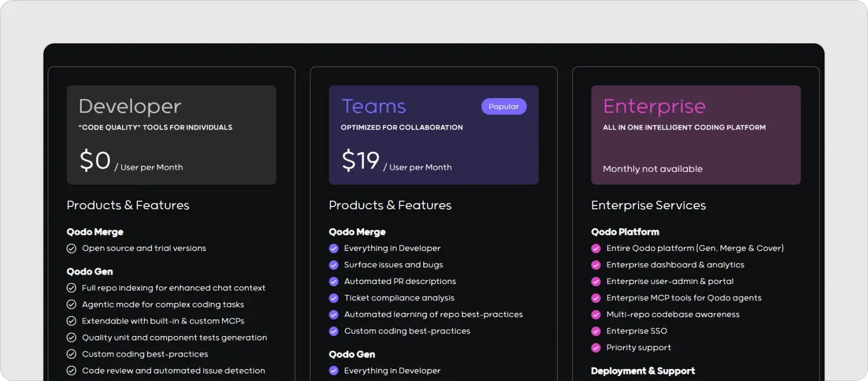Click purple check beside Automated PR descriptions
Screen dimensions: 868x381
334,281
